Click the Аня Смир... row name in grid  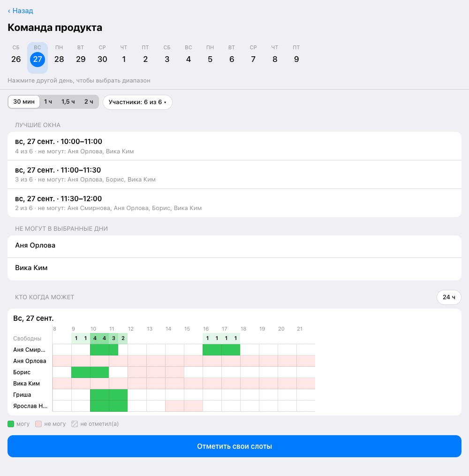coord(29,350)
